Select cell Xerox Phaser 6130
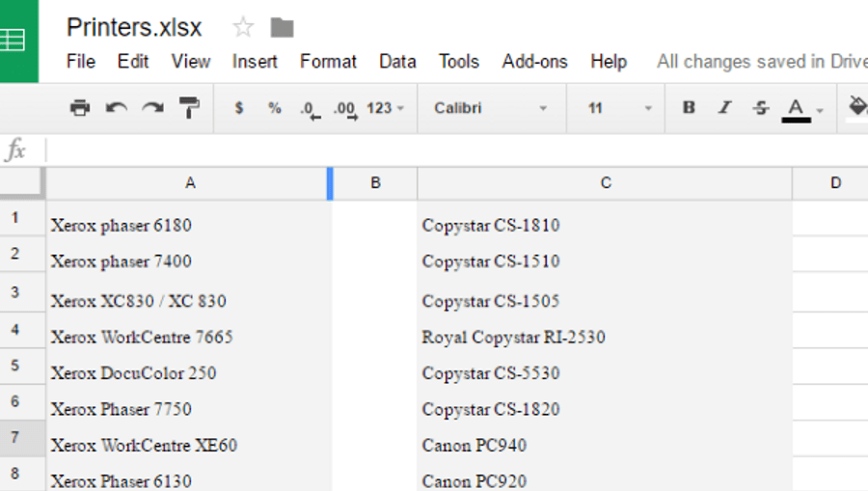This screenshot has height=491, width=868. 189,475
